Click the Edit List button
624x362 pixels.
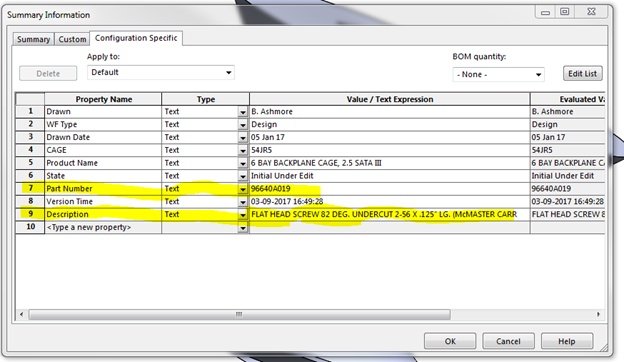[583, 74]
